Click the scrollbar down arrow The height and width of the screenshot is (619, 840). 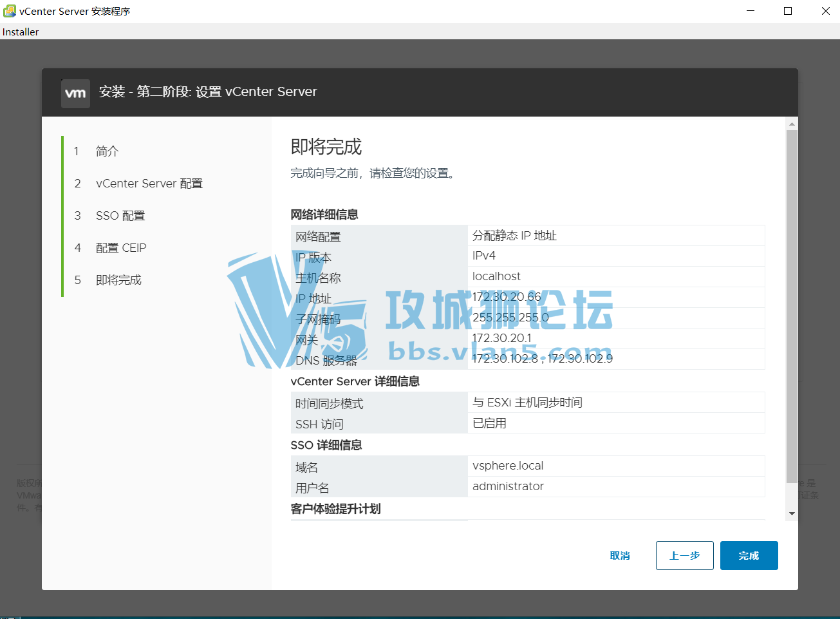coord(792,512)
